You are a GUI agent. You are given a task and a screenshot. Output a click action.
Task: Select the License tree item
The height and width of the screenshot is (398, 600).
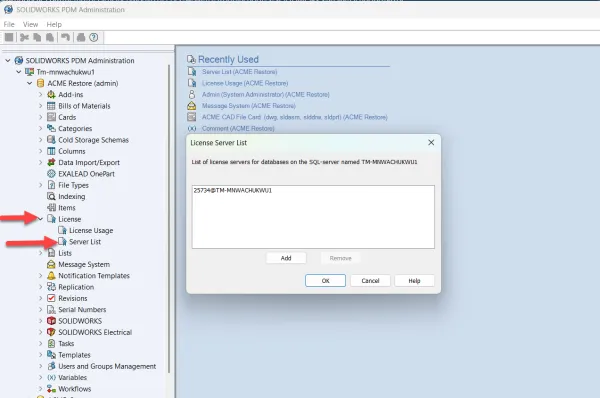(70, 219)
